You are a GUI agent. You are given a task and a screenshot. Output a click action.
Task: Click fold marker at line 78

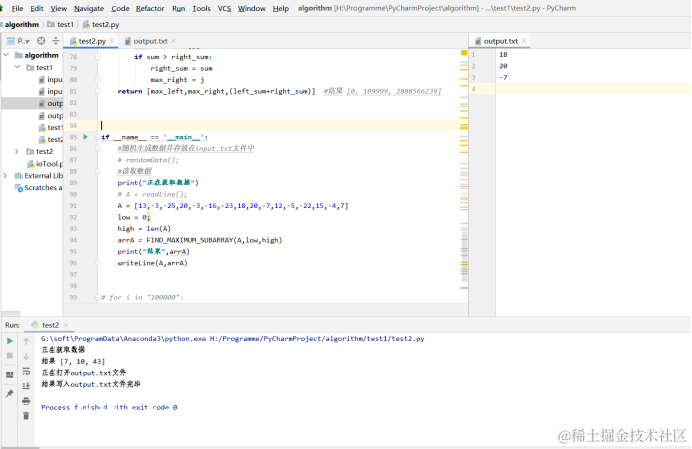point(98,57)
